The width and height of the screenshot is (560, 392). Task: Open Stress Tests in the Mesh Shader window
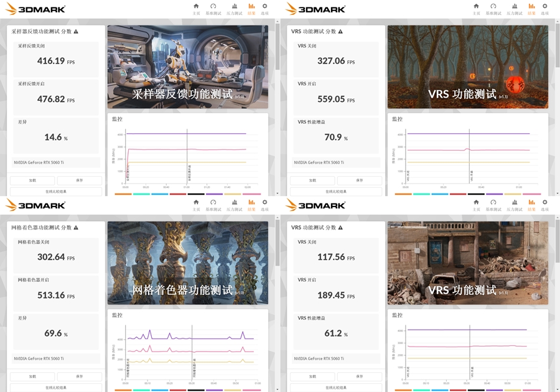click(x=235, y=205)
